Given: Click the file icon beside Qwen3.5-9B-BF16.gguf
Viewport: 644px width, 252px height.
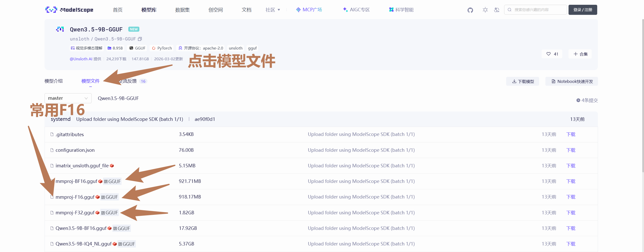Looking at the screenshot, I should [x=52, y=228].
